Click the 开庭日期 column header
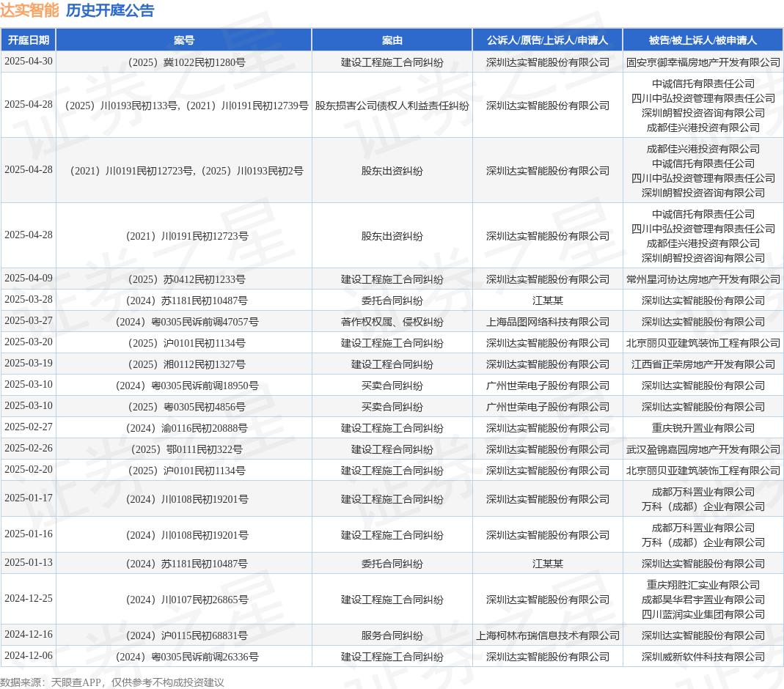 click(29, 40)
